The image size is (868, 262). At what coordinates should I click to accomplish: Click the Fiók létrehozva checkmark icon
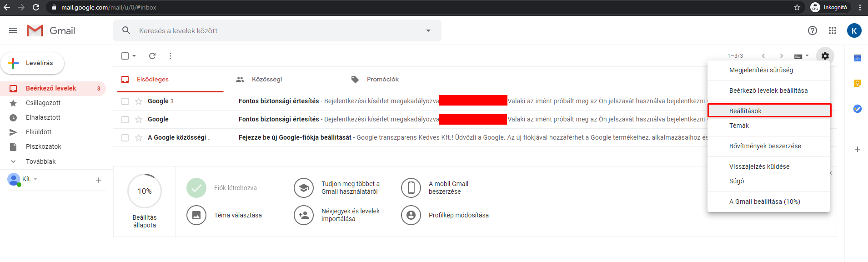pyautogui.click(x=196, y=188)
